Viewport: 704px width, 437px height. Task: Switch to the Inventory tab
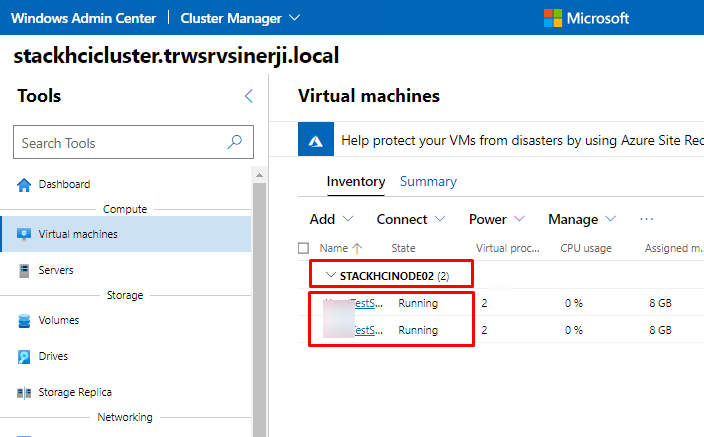(x=356, y=181)
